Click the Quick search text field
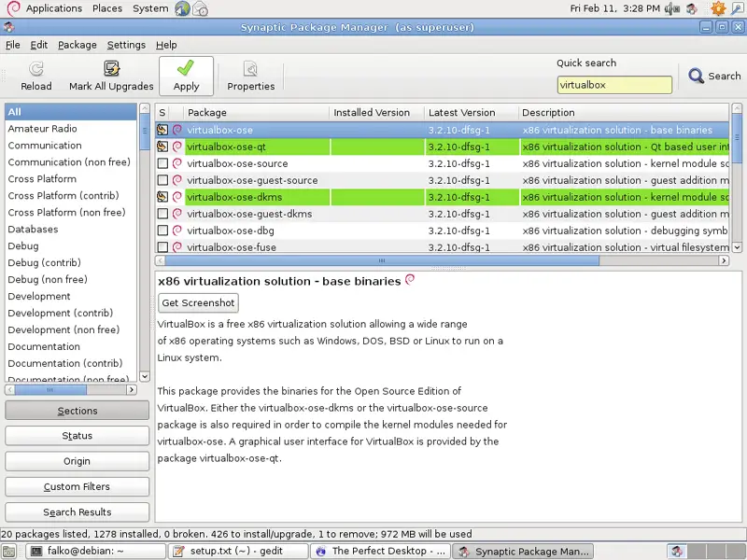 pos(614,85)
